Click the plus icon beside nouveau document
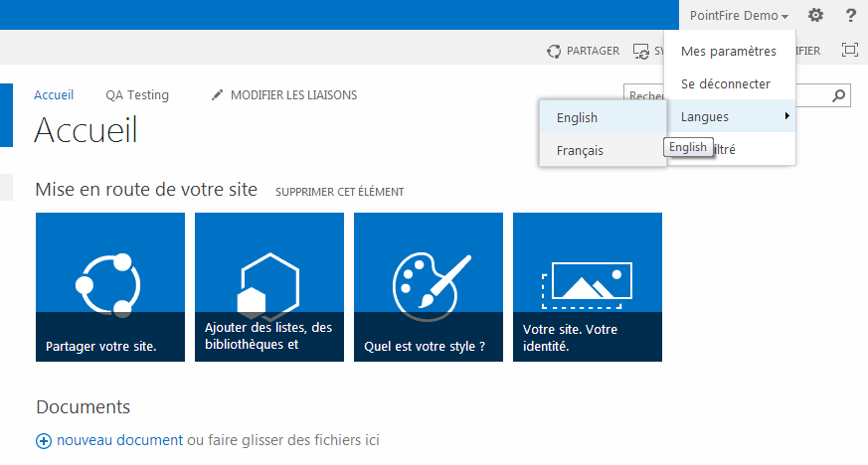Image resolution: width=868 pixels, height=465 pixels. click(43, 441)
